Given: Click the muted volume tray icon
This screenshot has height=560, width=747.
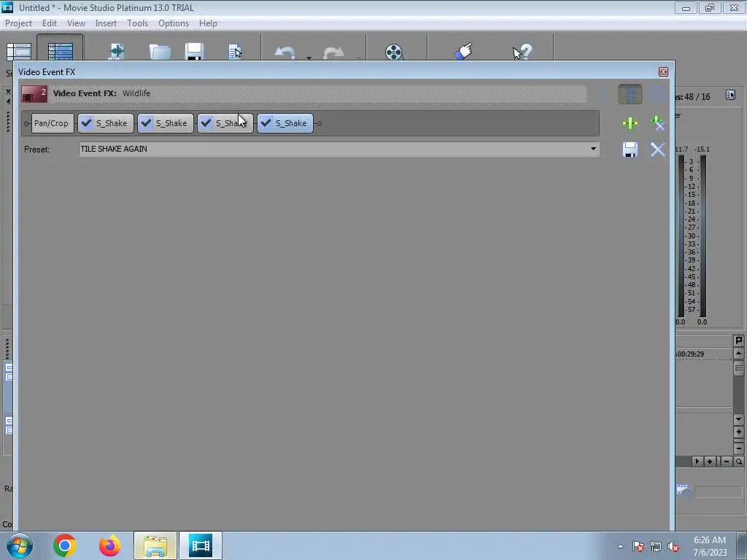Looking at the screenshot, I should click(673, 546).
